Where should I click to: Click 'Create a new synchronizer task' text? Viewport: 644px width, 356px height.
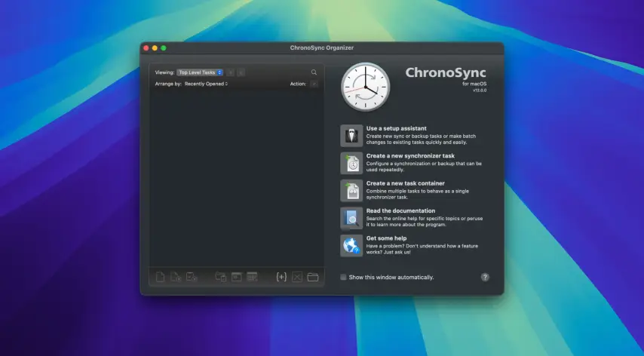410,156
